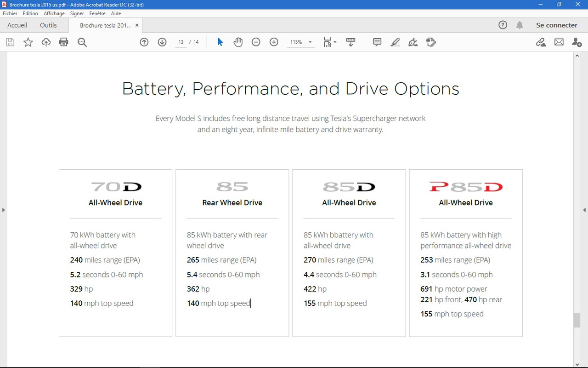Click the 240 miles range (EPA) text
The height and width of the screenshot is (368, 588).
pos(105,260)
